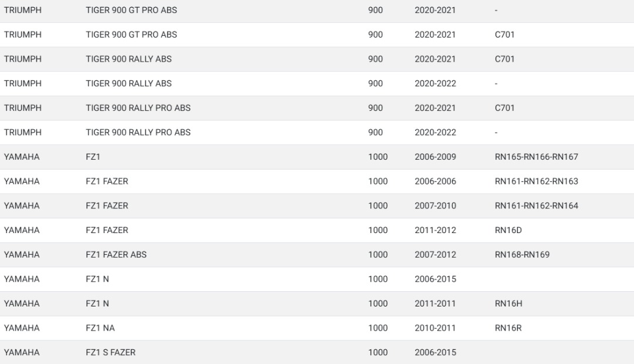The height and width of the screenshot is (364, 634).
Task: Select FZ1 FAZER with code RN16D
Action: click(x=317, y=230)
